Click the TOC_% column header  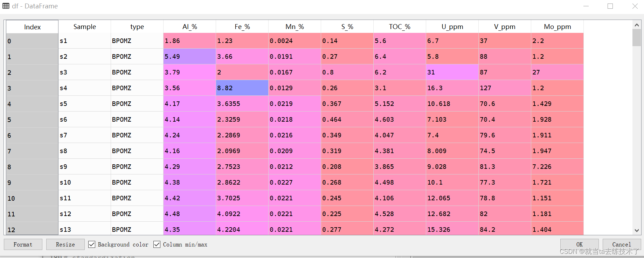400,27
